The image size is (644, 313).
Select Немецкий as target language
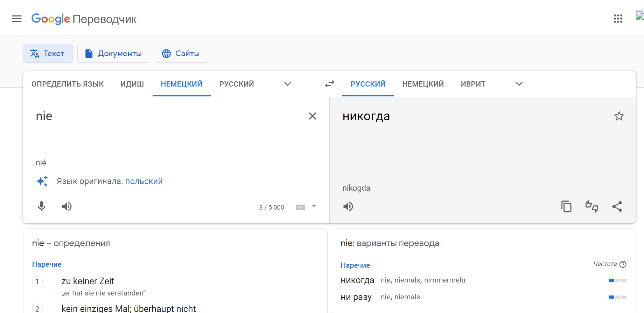tap(423, 84)
